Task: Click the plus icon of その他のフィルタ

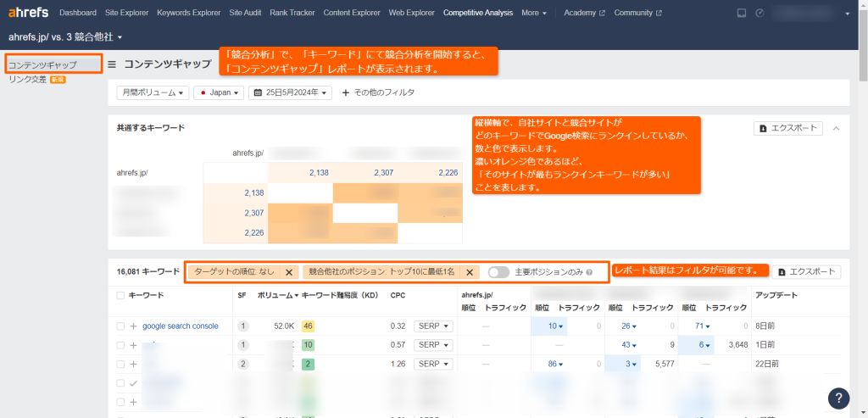Action: coord(346,92)
